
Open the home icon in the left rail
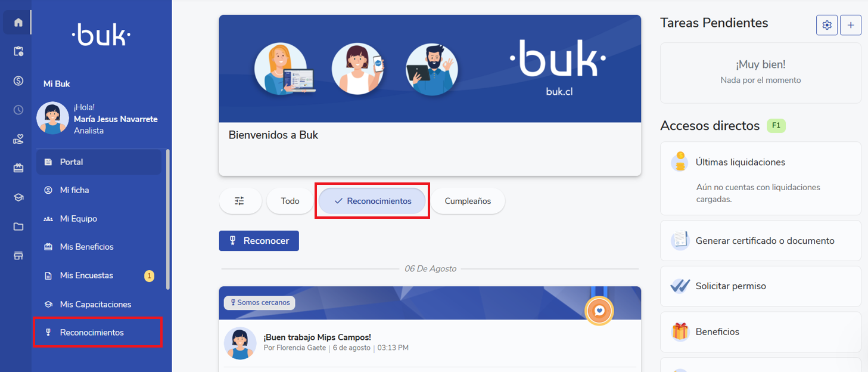coord(18,23)
